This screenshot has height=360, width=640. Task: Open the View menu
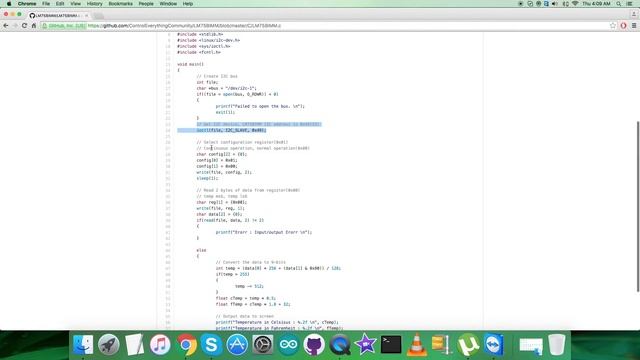pyautogui.click(x=76, y=4)
